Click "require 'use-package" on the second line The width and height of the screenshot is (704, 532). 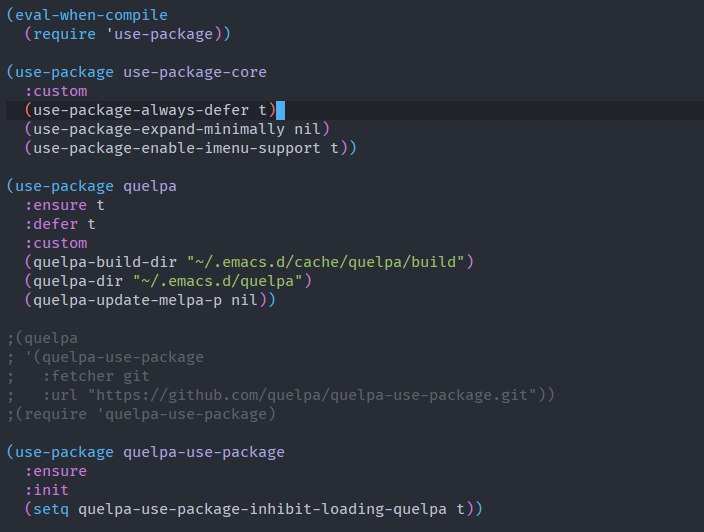(x=123, y=34)
